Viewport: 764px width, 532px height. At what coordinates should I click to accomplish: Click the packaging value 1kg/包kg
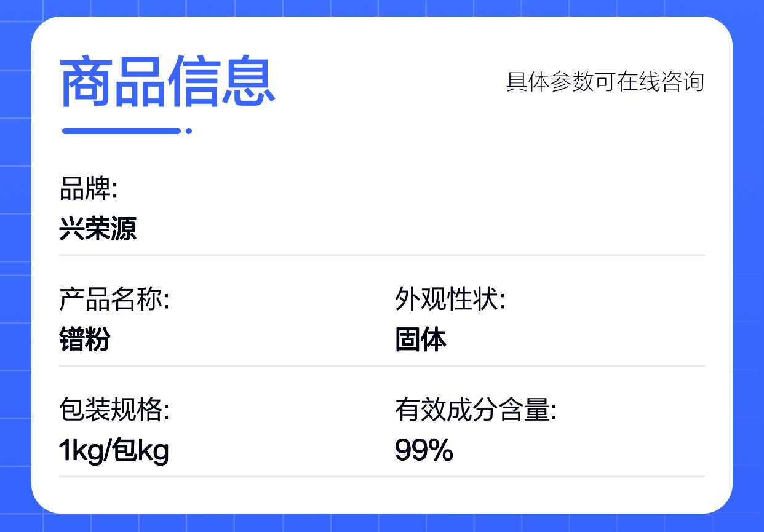tap(114, 451)
